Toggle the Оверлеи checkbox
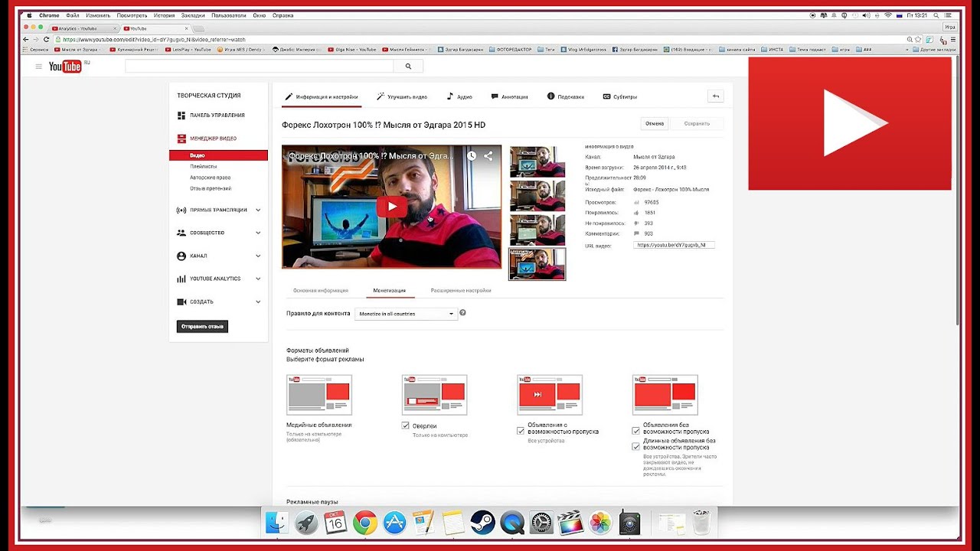The height and width of the screenshot is (551, 980). pyautogui.click(x=406, y=425)
